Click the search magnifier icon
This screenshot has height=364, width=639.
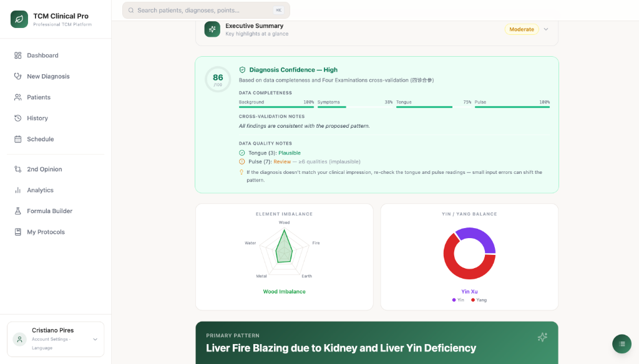131,10
